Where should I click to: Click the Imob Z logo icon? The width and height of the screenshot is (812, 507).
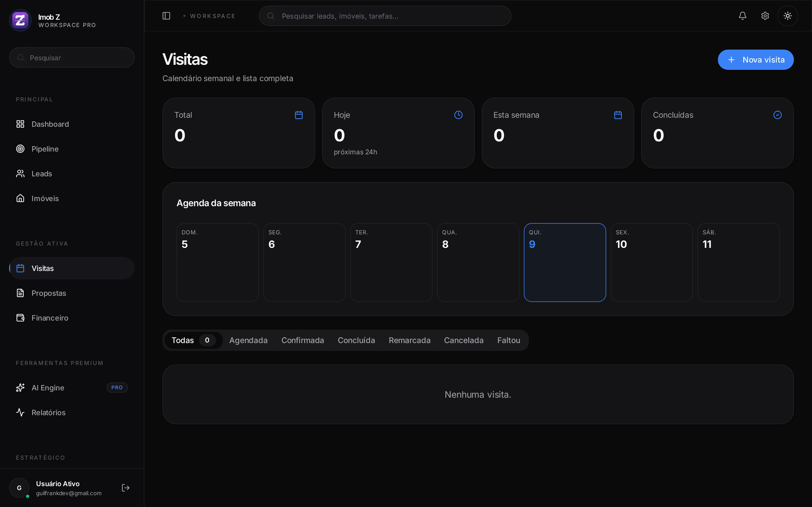click(20, 20)
